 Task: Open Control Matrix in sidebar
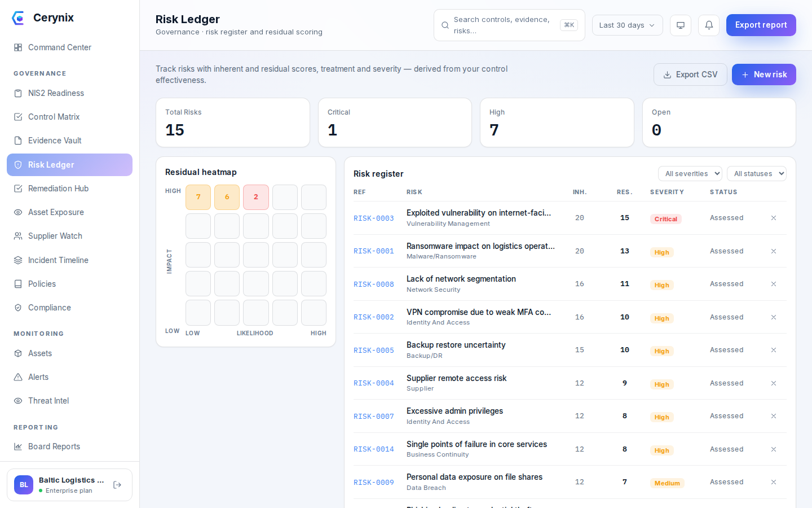pyautogui.click(x=69, y=117)
